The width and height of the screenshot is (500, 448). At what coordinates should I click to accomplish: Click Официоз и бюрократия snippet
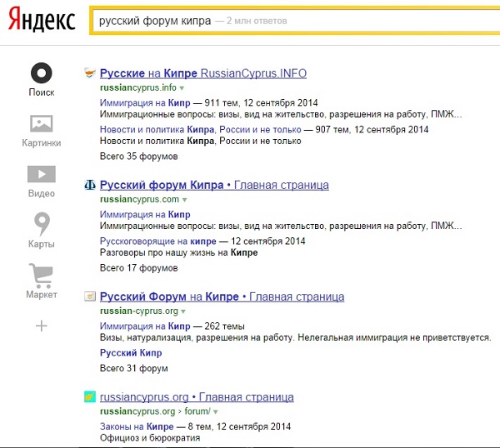pos(150,438)
